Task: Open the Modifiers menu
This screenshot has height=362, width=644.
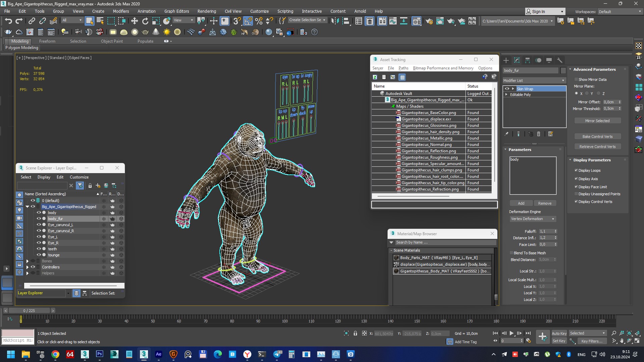Action: tap(121, 11)
